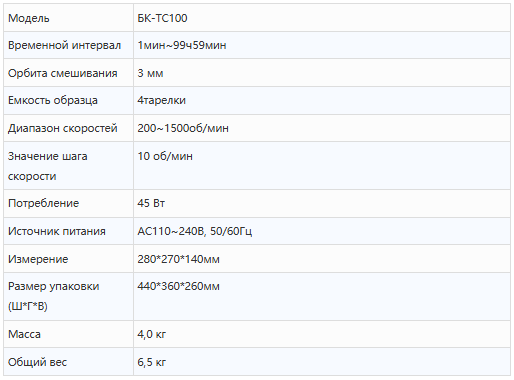Select the 280*270*140мм dimension value
The width and height of the screenshot is (514, 380).
click(x=178, y=259)
